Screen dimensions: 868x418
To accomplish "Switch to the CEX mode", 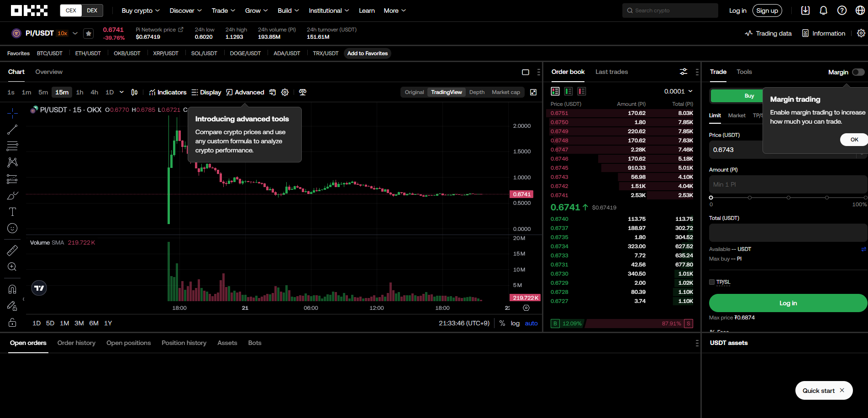I will click(71, 10).
